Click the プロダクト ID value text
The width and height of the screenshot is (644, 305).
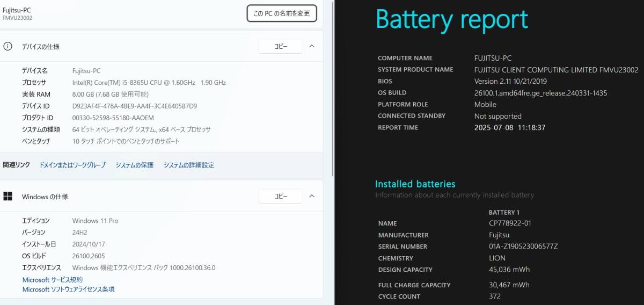pyautogui.click(x=113, y=118)
